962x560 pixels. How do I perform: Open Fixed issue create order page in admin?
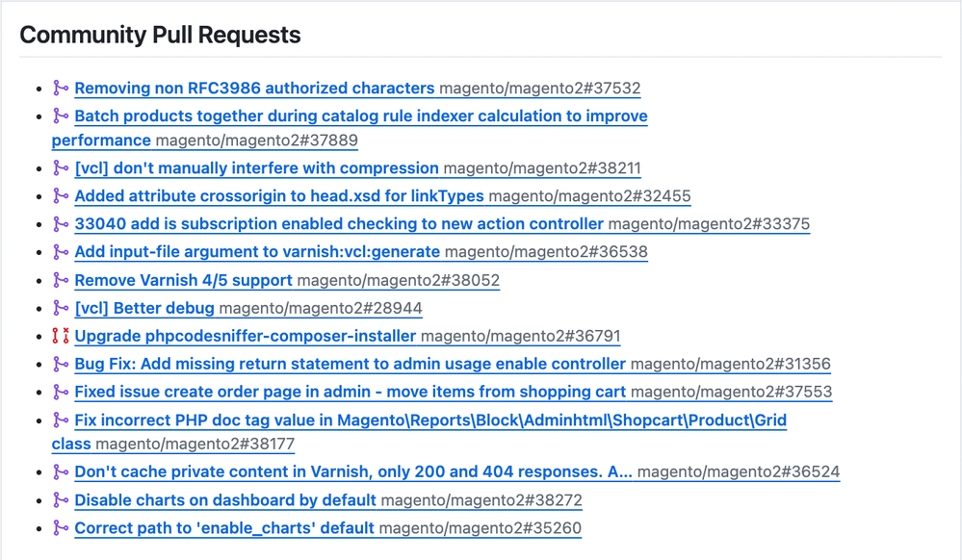click(x=350, y=392)
